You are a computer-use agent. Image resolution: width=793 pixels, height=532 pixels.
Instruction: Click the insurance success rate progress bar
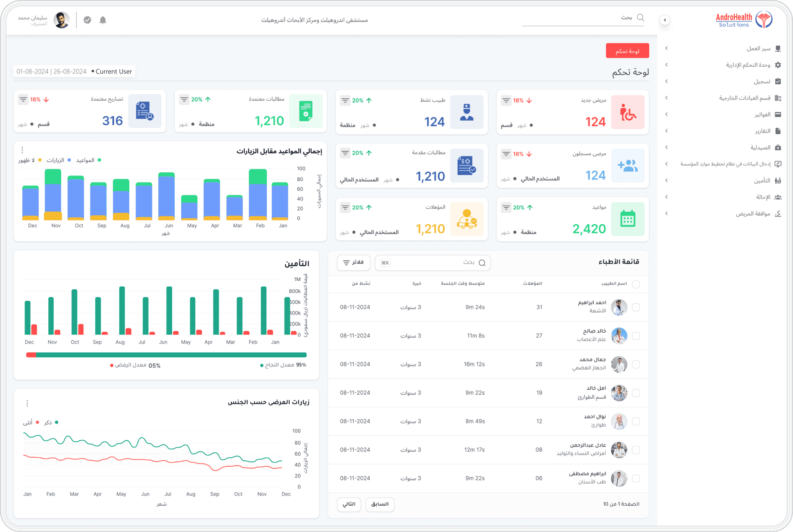(166, 355)
